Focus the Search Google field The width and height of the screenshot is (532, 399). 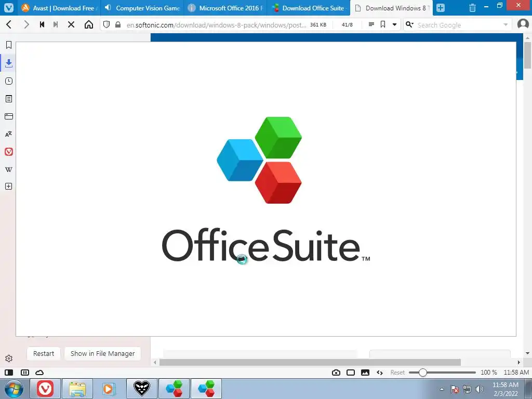tap(458, 25)
